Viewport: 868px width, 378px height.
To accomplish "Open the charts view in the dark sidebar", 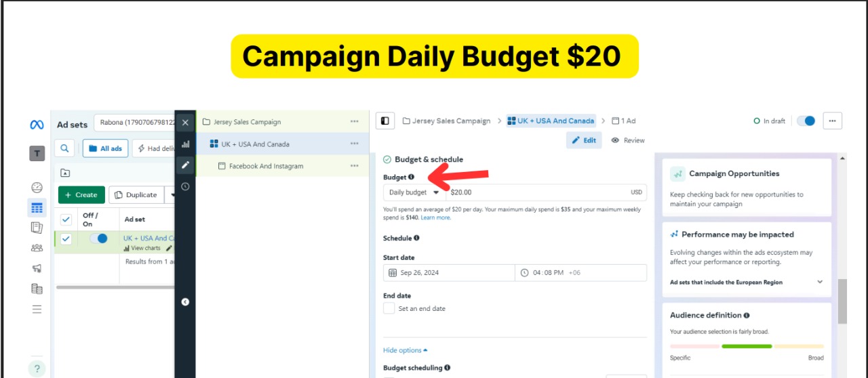I will [185, 144].
